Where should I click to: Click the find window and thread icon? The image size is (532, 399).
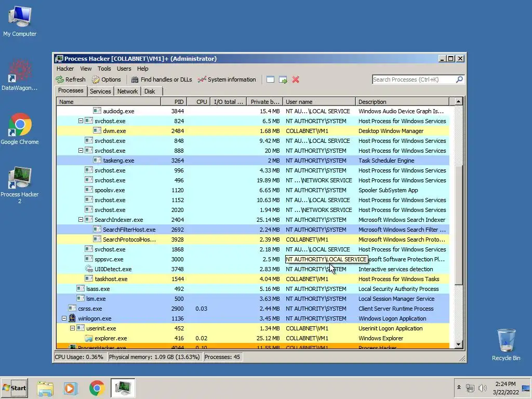[x=283, y=79]
